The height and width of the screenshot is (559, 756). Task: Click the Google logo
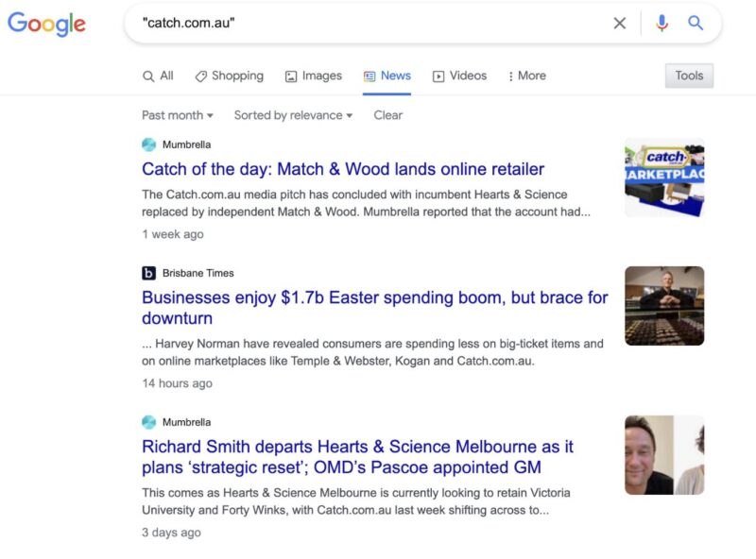pyautogui.click(x=46, y=24)
